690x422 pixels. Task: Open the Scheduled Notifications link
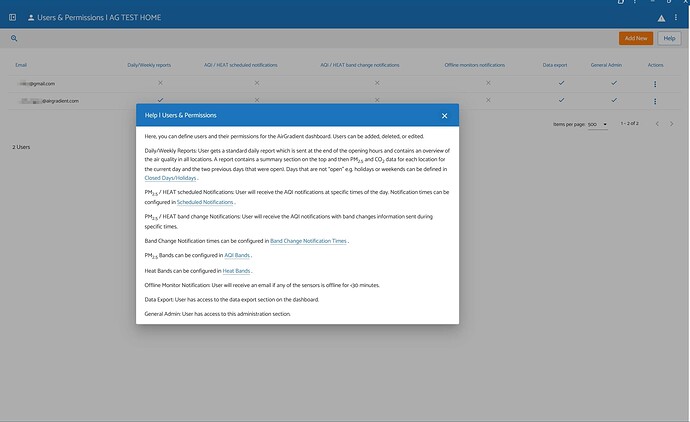tap(205, 202)
